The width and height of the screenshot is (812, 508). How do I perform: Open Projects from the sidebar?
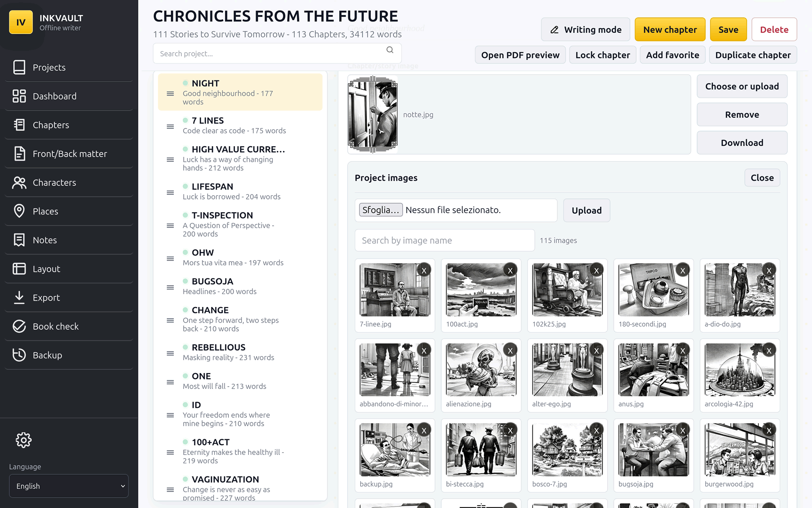[69, 67]
